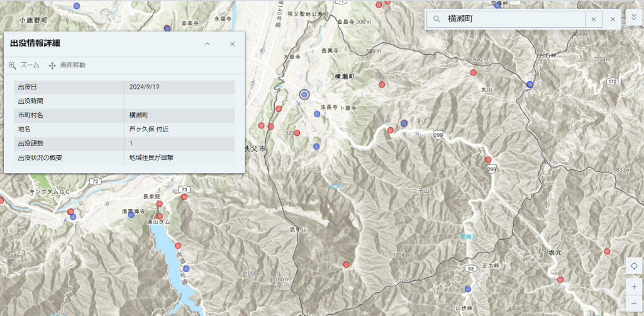Zoom in the map with plus button
The image size is (644, 316).
pyautogui.click(x=634, y=286)
